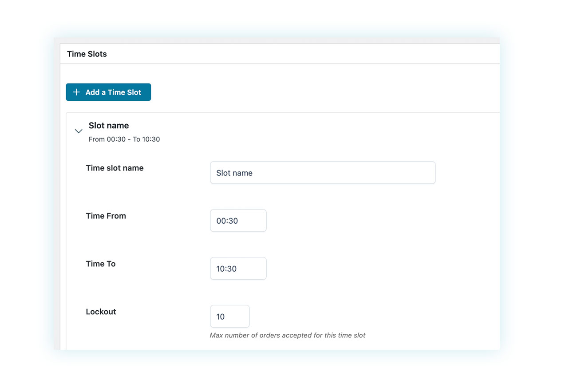577x392 pixels.
Task: Click the plus icon on Add a Time Slot
Action: click(75, 92)
